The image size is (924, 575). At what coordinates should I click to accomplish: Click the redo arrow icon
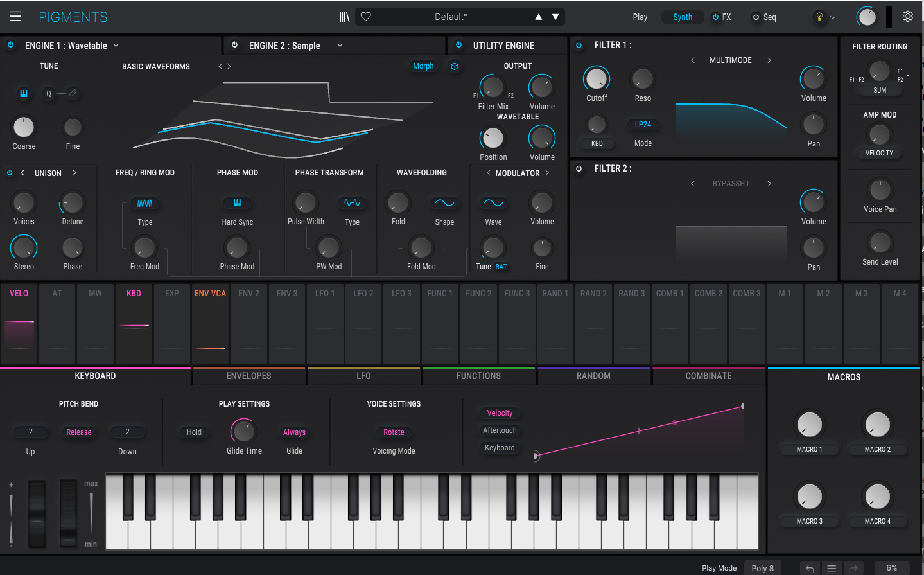[853, 568]
